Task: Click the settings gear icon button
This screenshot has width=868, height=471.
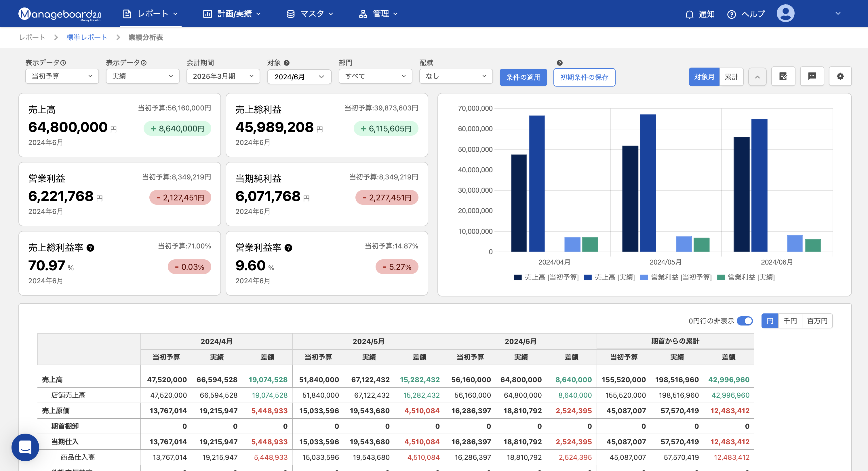Action: click(840, 76)
